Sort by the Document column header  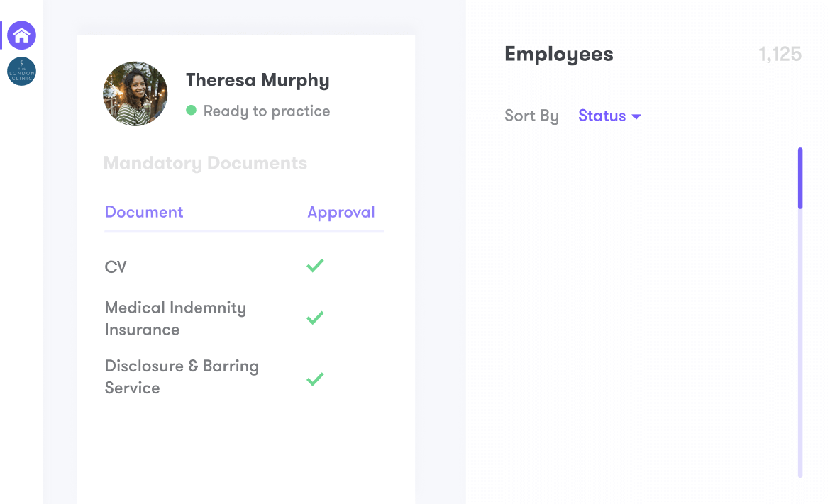coord(144,212)
